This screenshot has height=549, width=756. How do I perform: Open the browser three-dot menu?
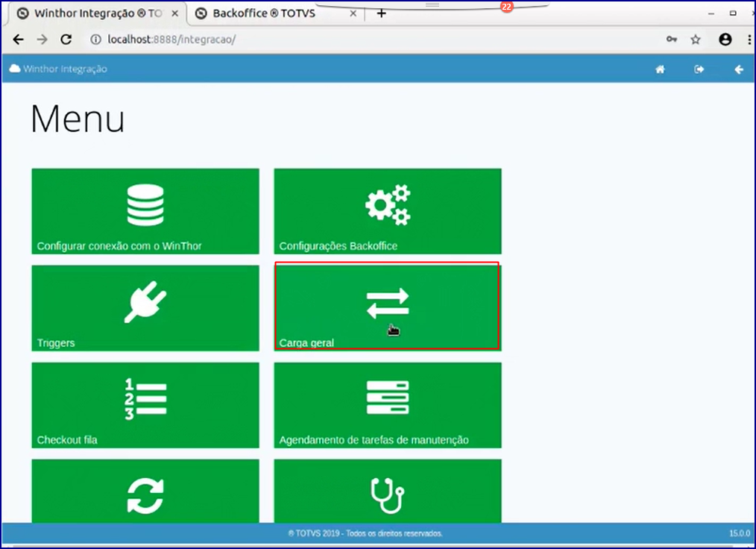coord(749,40)
